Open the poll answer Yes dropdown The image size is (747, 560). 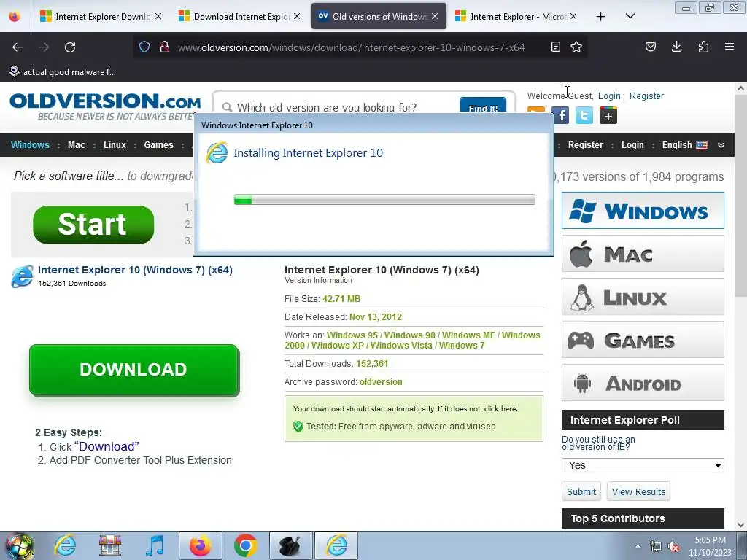pos(643,465)
